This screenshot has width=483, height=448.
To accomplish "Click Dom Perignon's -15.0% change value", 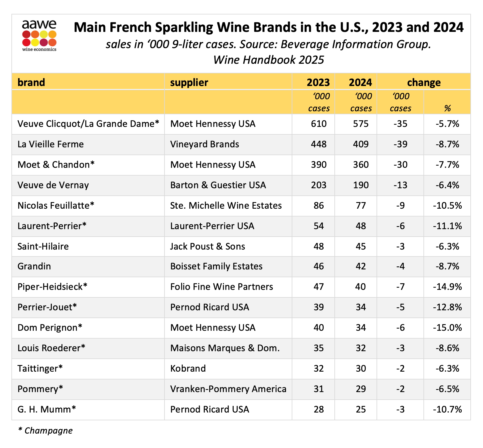I will pyautogui.click(x=447, y=328).
